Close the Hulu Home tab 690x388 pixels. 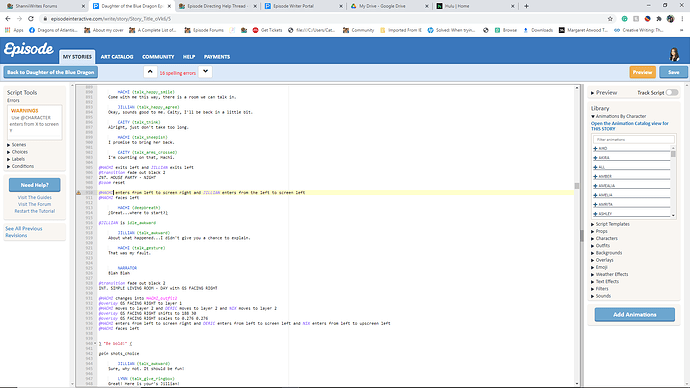tap(512, 6)
